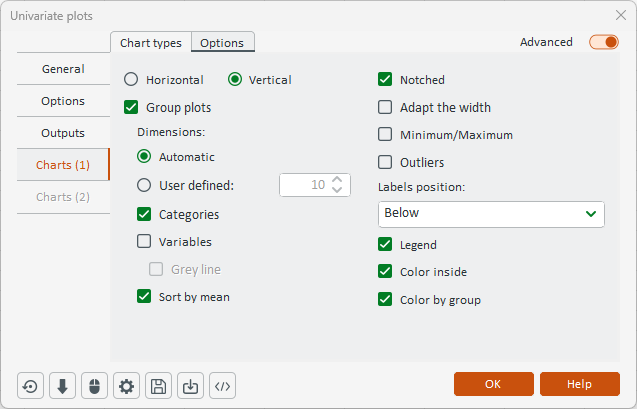Screen dimensions: 637x409
Task: Open the General side tab
Action: (63, 69)
